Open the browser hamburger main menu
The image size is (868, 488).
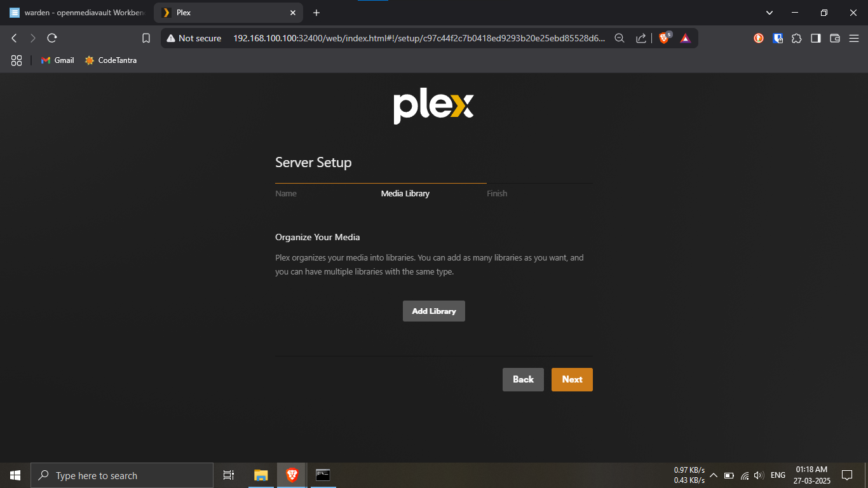tap(853, 38)
